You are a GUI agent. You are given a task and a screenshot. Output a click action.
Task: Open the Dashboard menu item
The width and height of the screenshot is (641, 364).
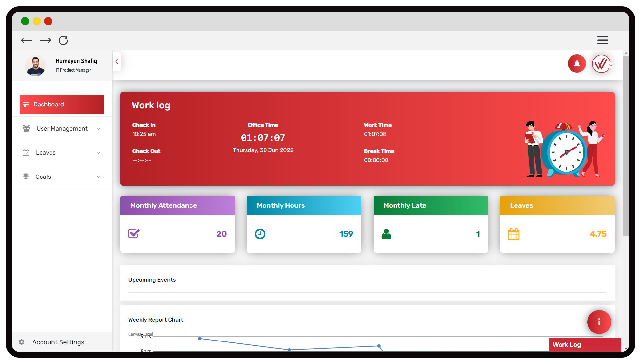48,104
